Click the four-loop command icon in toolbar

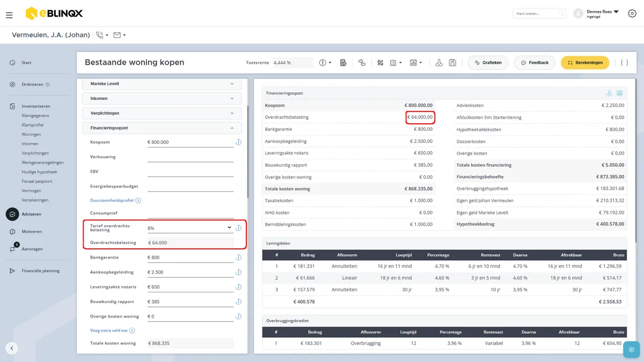(x=380, y=63)
